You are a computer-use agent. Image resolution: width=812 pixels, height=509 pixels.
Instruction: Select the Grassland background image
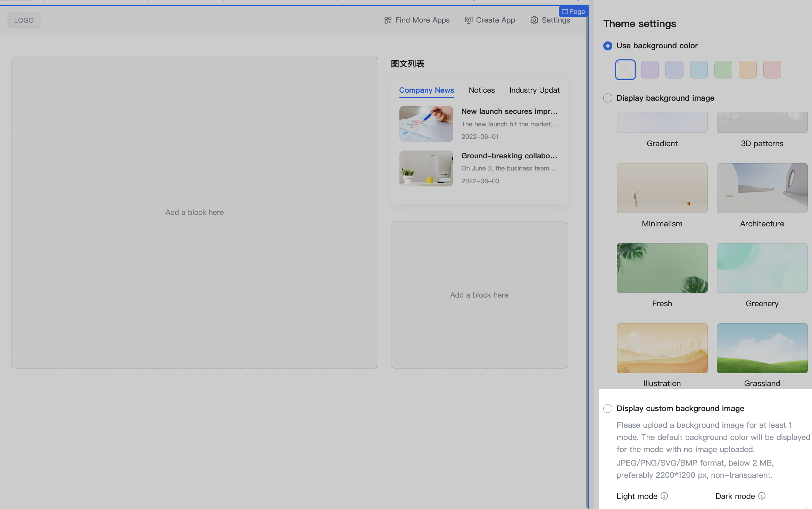pyautogui.click(x=762, y=348)
